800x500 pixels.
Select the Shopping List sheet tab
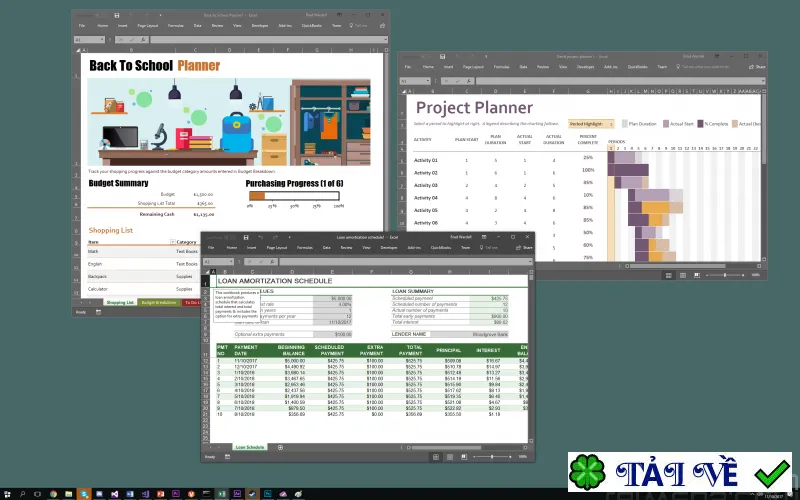pyautogui.click(x=120, y=303)
